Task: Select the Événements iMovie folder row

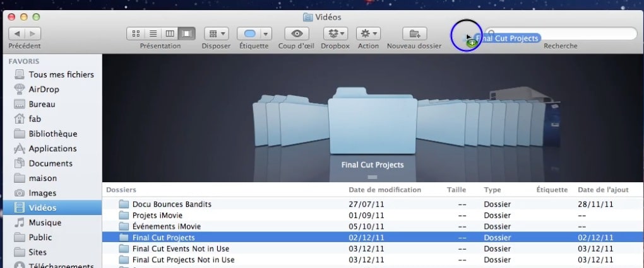Action: pos(373,226)
